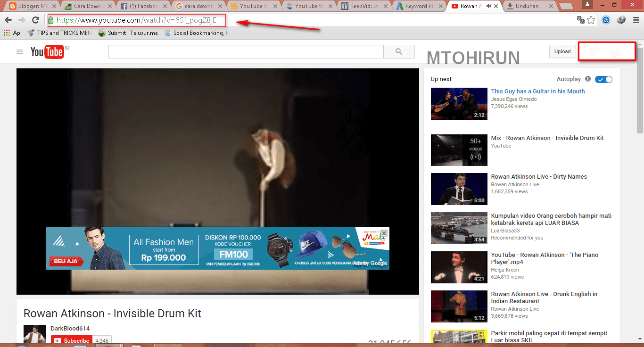Click 'Jesus Egas Olmedo' channel name
This screenshot has height=347, width=644.
click(514, 99)
